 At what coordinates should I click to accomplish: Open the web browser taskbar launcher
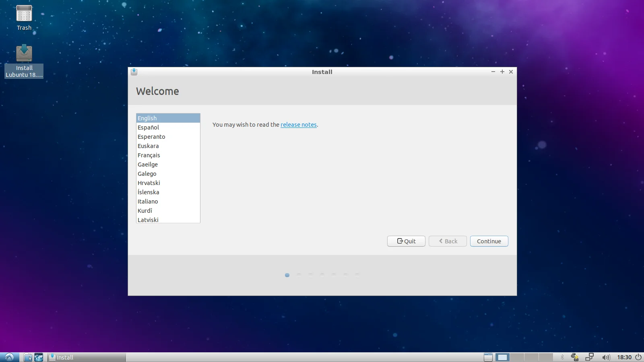point(39,357)
